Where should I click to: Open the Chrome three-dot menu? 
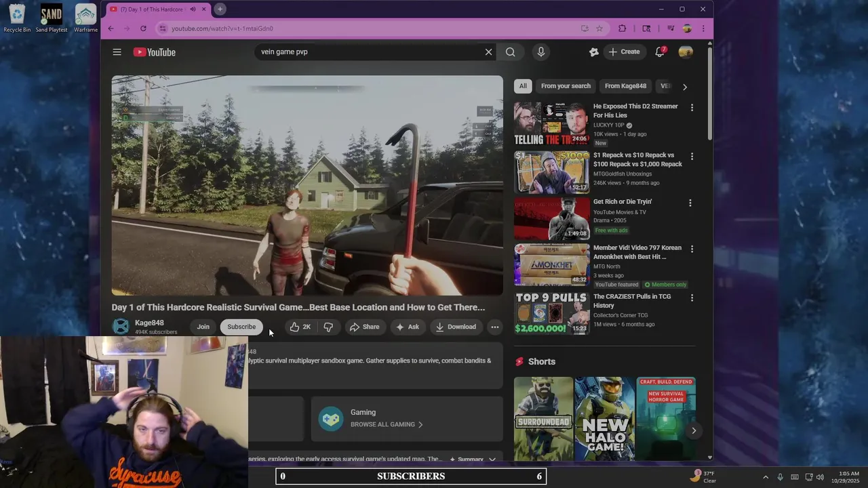(x=703, y=28)
